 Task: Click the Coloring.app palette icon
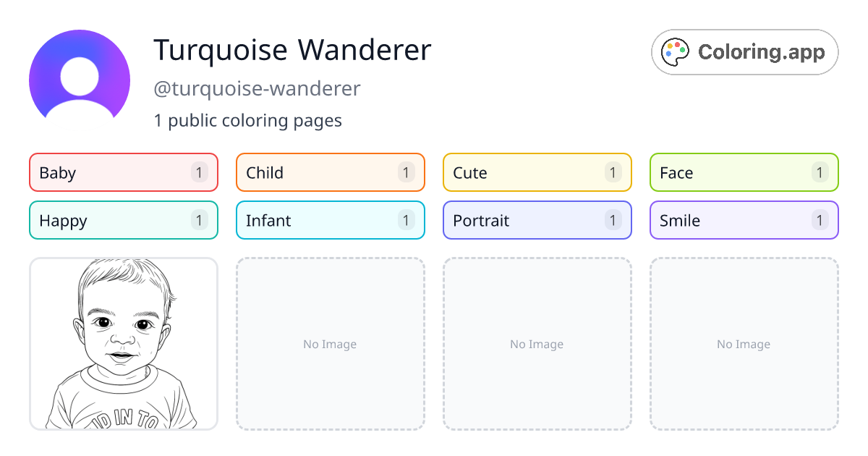click(675, 51)
